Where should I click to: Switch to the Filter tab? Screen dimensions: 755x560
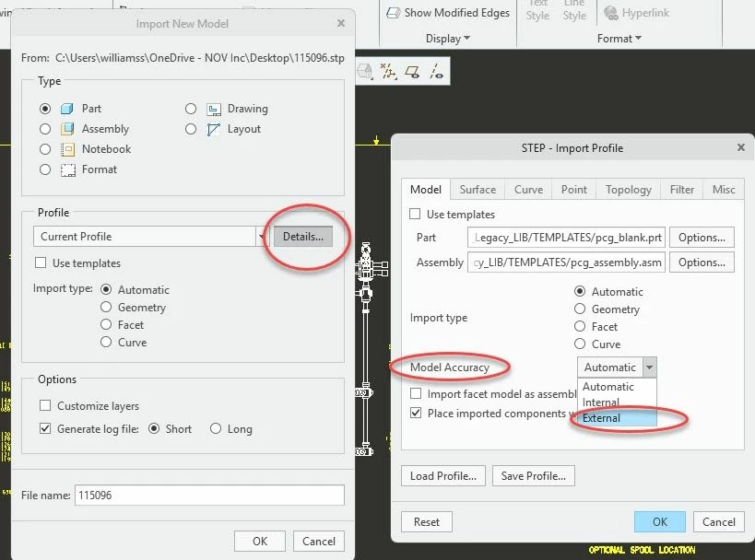tap(682, 190)
